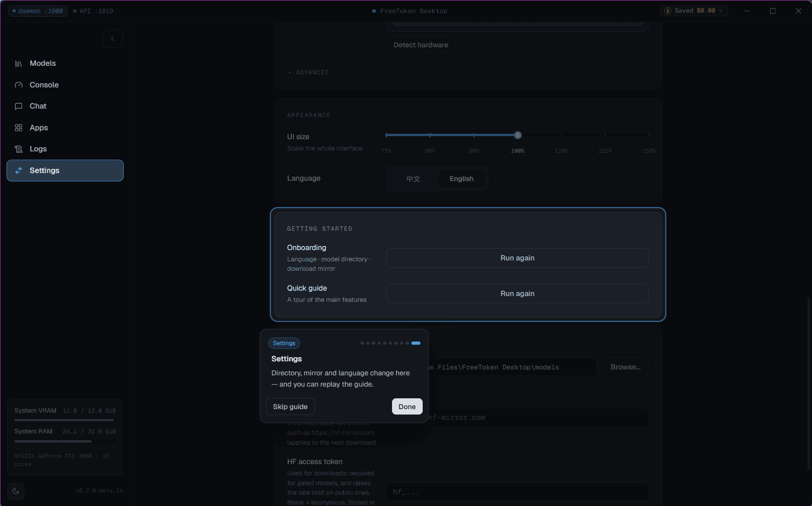Expand the ADVANCED section
This screenshot has height=506, width=812.
point(309,73)
